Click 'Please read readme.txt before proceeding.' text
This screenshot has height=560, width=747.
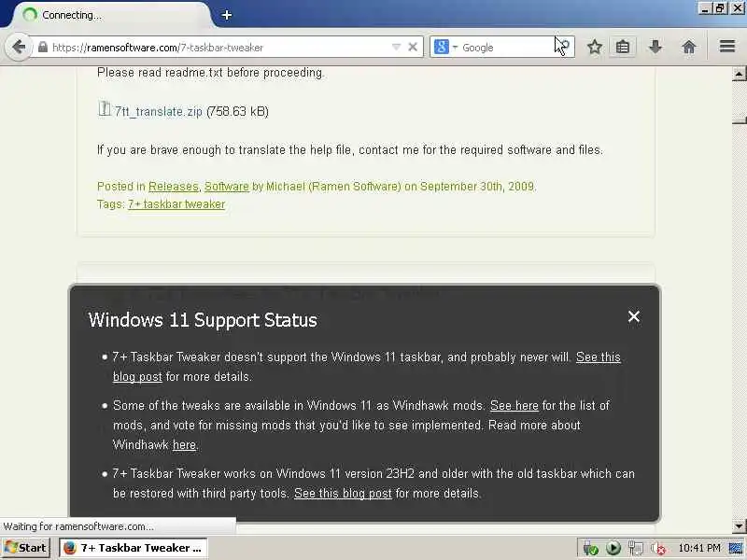[211, 73]
